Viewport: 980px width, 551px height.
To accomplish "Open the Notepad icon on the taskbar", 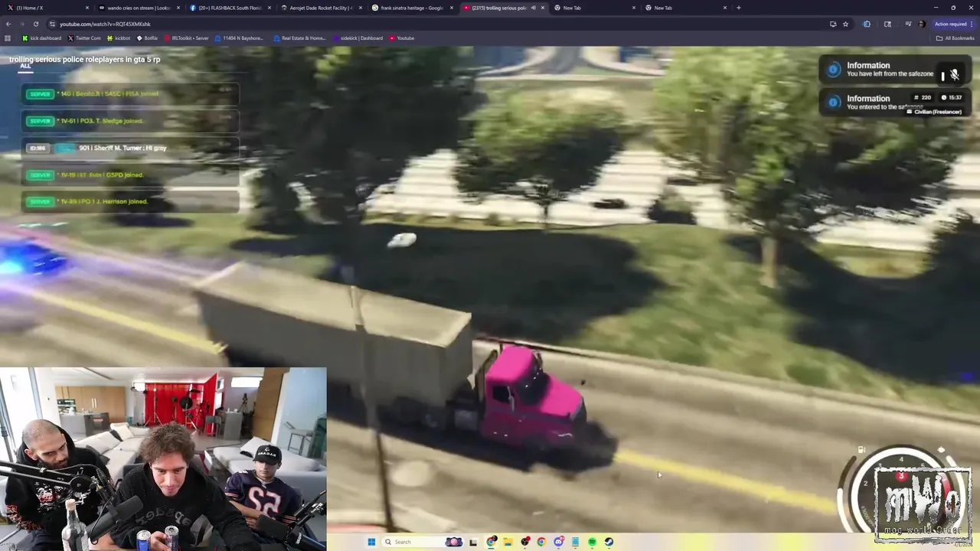I will click(x=576, y=542).
